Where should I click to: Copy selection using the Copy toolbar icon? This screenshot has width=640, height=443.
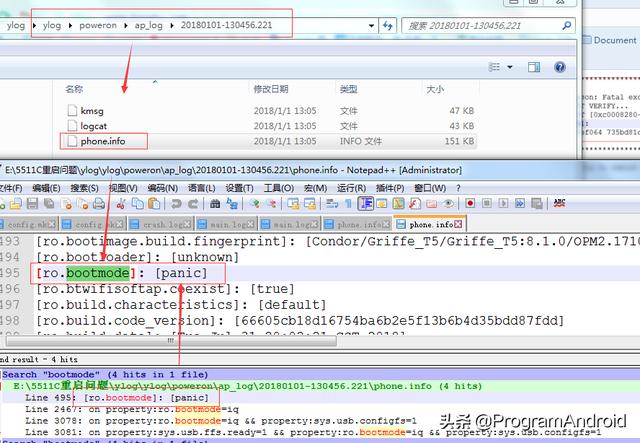[138, 203]
